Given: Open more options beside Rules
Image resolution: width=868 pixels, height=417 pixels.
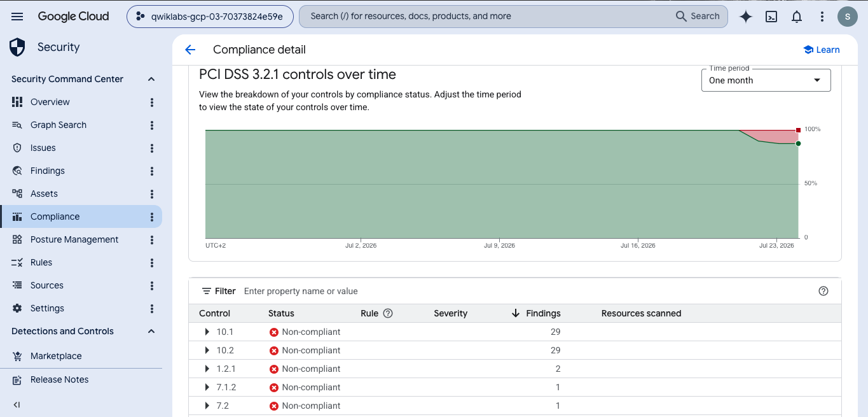Looking at the screenshot, I should 152,263.
